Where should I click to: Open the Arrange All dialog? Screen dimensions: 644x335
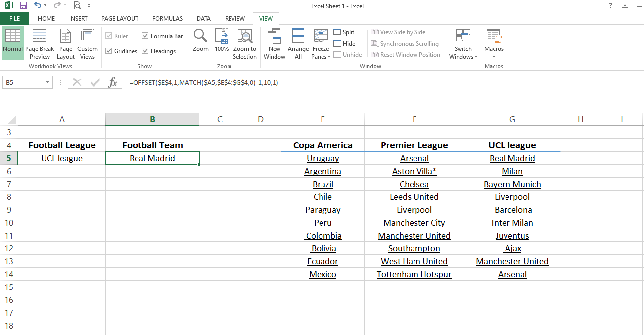coord(298,44)
